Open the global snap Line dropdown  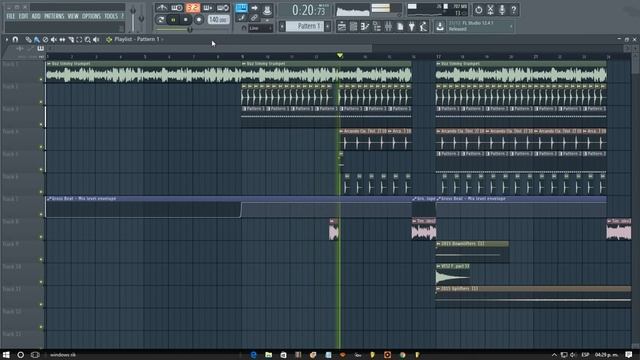click(x=260, y=28)
